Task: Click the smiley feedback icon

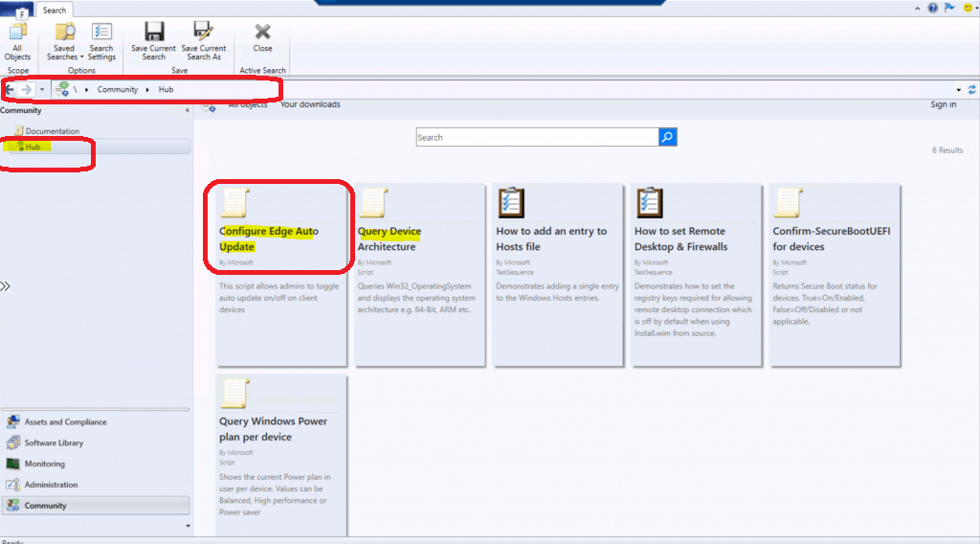Action: [969, 8]
